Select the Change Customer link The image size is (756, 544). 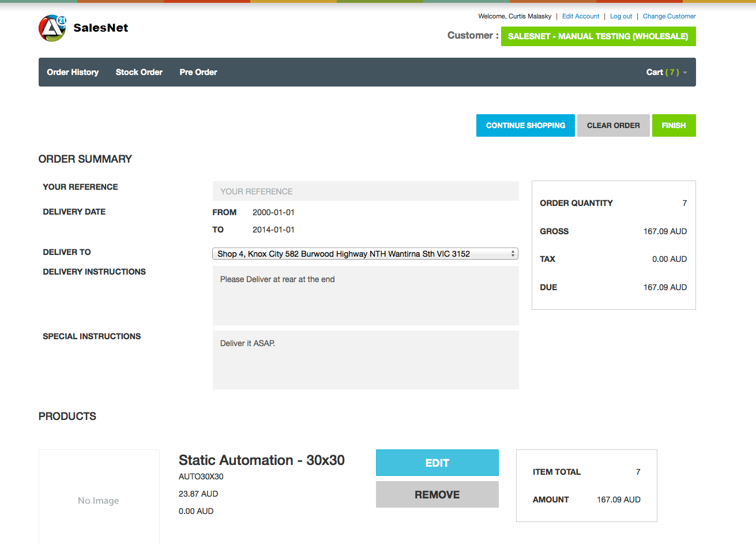[x=669, y=16]
